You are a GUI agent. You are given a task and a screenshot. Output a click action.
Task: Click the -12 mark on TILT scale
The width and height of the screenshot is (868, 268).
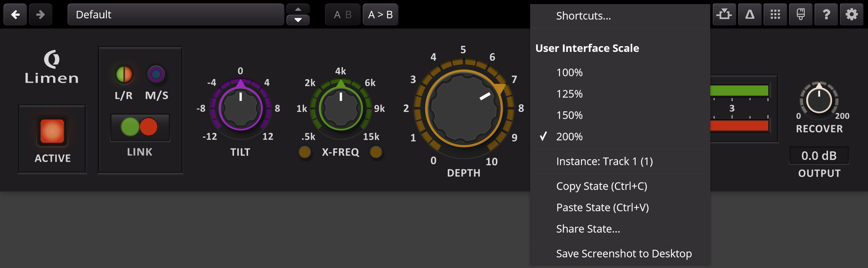point(210,136)
